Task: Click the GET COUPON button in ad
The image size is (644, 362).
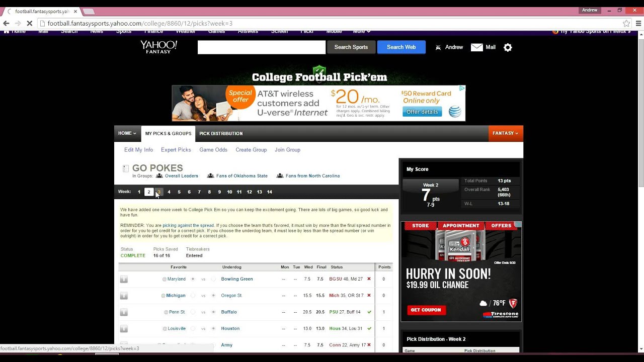Action: pyautogui.click(x=426, y=310)
